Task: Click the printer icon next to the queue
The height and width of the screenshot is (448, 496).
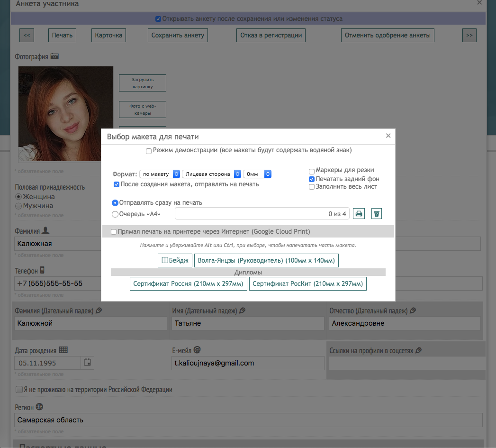Action: (359, 214)
